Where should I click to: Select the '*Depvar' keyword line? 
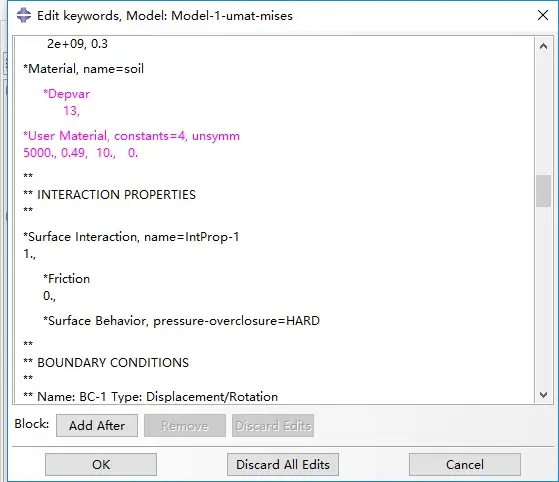[x=66, y=94]
